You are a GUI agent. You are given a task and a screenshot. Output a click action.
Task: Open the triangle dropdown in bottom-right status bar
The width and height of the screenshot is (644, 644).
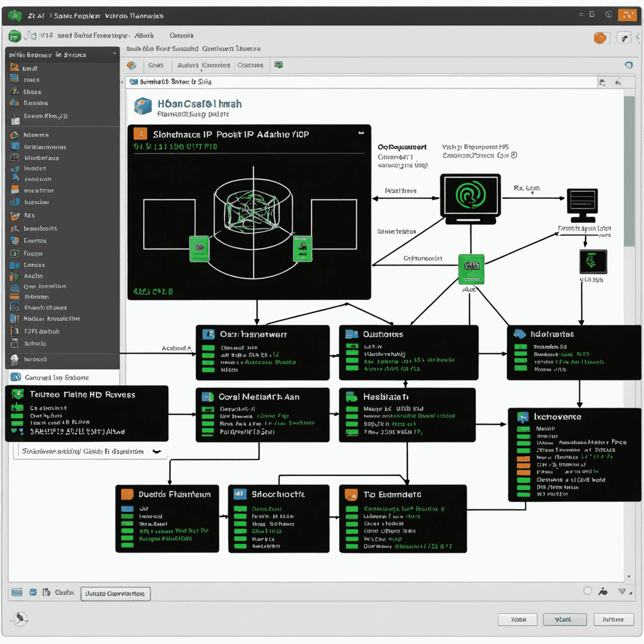pos(622,592)
